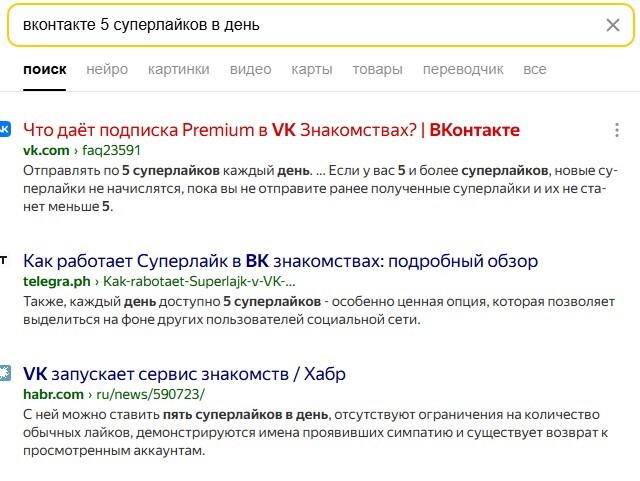Click the Kak-rabotaet-Superlajk-v-VK breadcrumb path
Screen dimensions: 640x481
pos(199,281)
